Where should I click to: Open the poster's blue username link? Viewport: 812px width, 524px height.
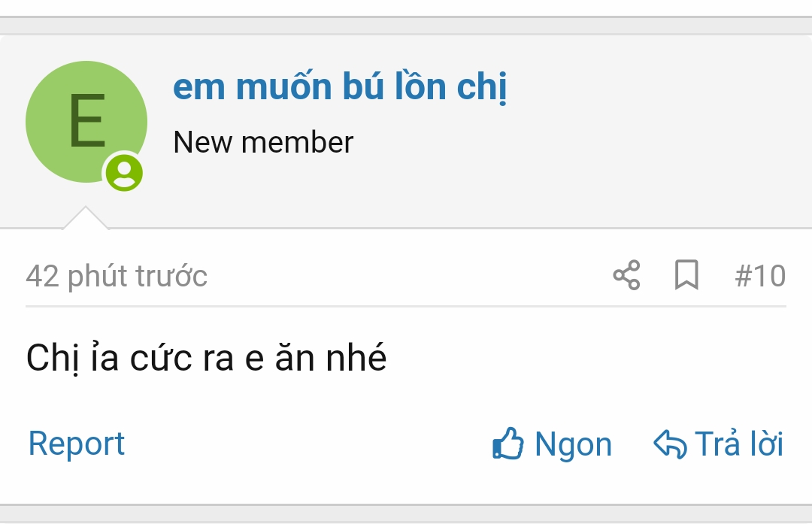coord(340,88)
